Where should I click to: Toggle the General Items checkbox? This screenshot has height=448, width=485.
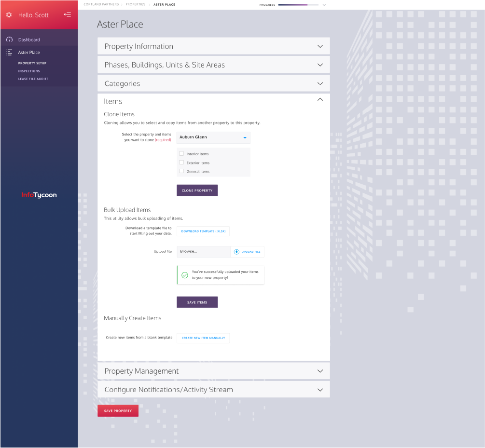coord(181,171)
